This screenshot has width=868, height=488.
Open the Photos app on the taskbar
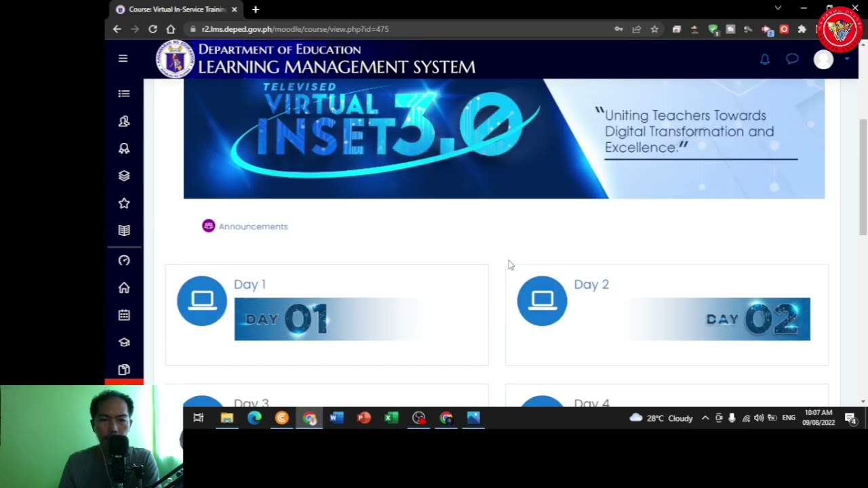[x=473, y=418]
